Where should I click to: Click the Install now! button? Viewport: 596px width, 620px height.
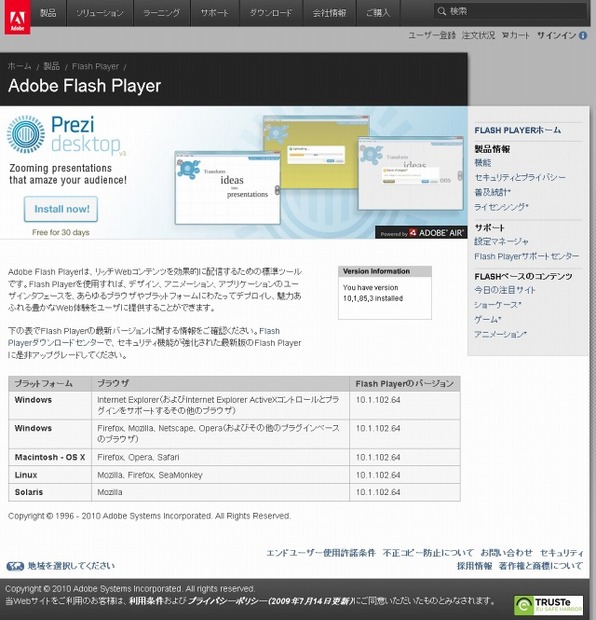61,209
